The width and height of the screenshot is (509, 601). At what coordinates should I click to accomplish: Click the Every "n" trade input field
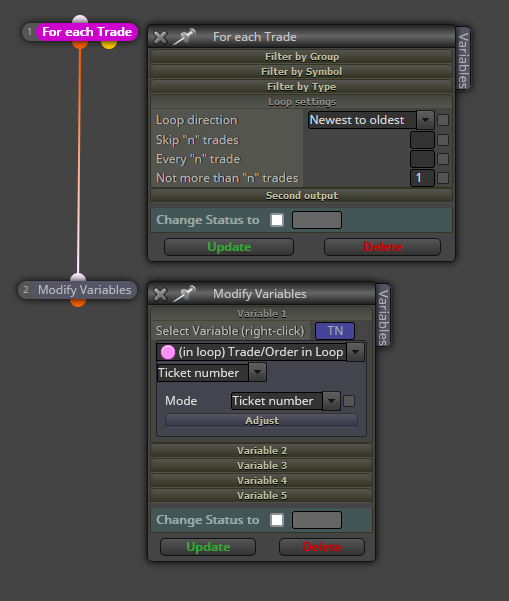422,159
